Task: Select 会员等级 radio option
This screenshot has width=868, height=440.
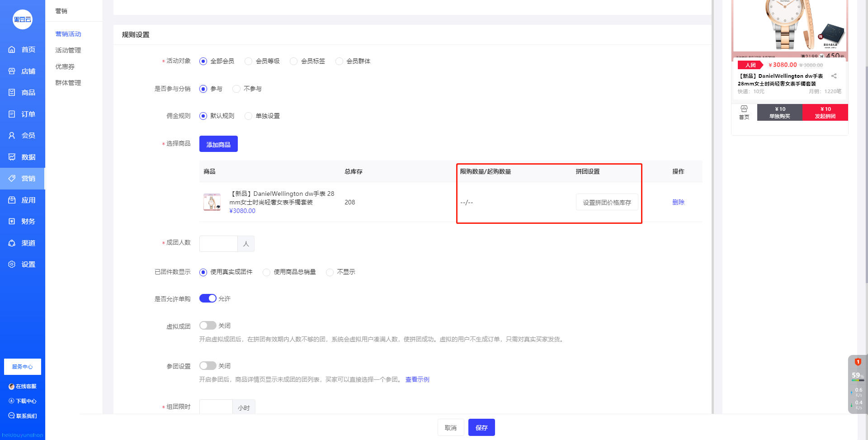Action: coord(262,61)
